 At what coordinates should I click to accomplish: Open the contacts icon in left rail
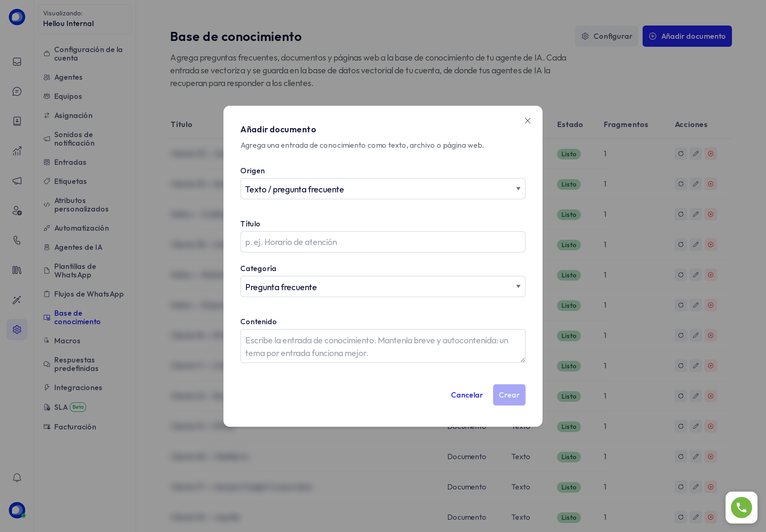[x=17, y=121]
